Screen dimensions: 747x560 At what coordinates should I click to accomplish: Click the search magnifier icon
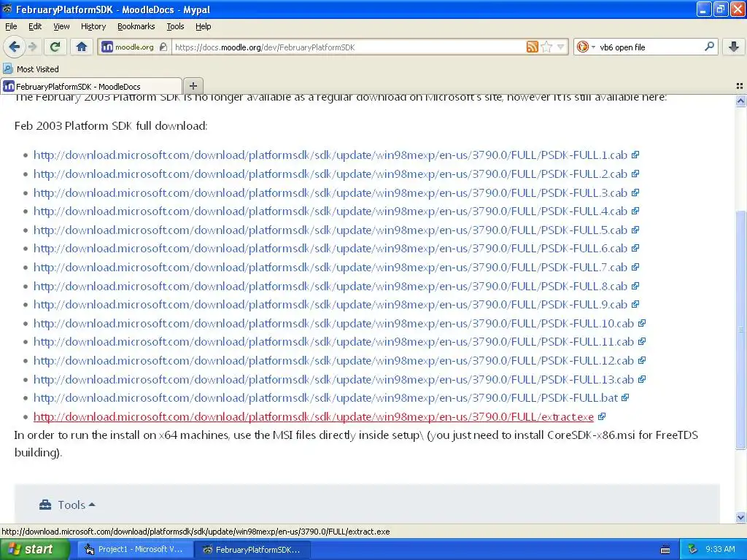[x=709, y=47]
